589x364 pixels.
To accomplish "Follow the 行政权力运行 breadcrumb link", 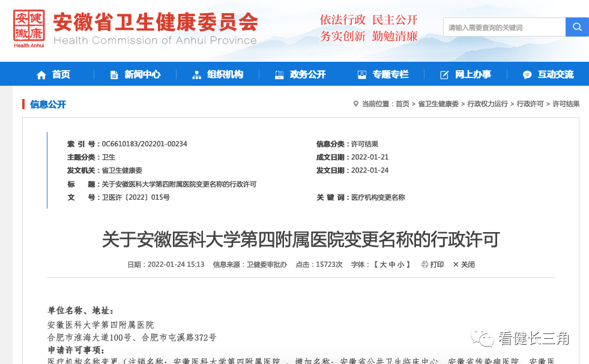I will (x=488, y=104).
